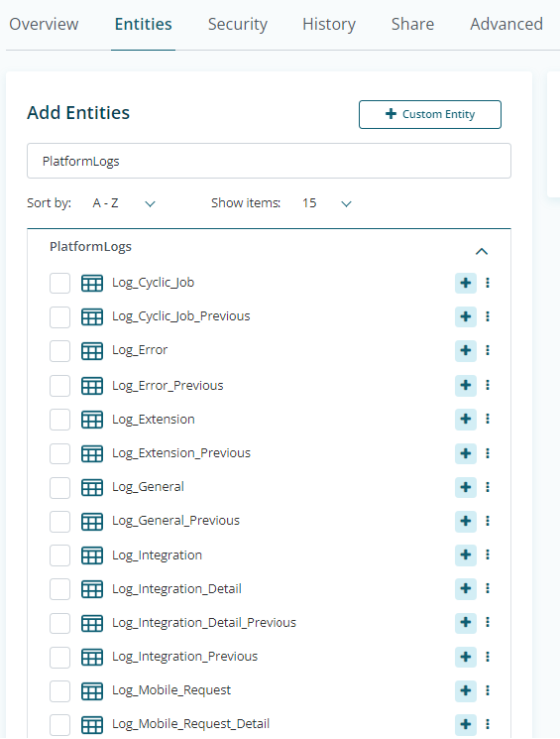This screenshot has height=739, width=560.
Task: Open the three-dot menu for Log_Extension
Action: (x=488, y=419)
